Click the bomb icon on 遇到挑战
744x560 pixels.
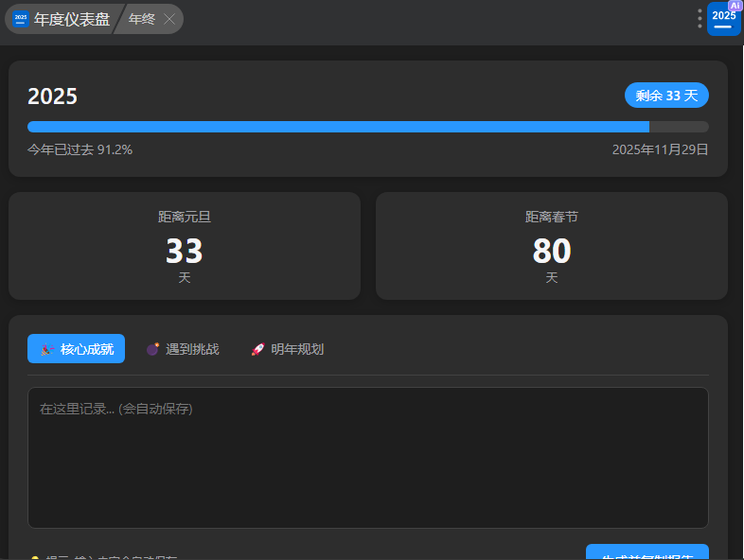152,349
